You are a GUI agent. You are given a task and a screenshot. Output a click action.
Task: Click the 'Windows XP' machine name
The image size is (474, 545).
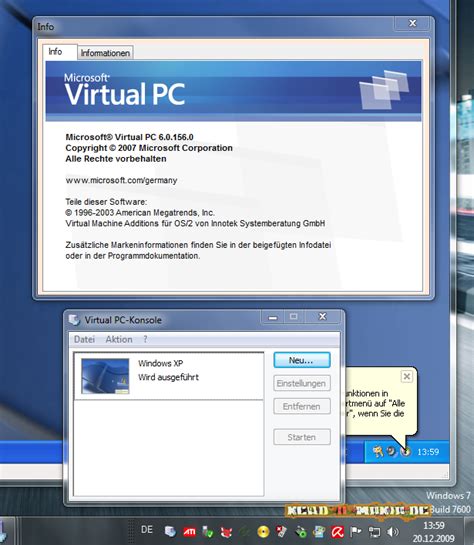pyautogui.click(x=161, y=363)
